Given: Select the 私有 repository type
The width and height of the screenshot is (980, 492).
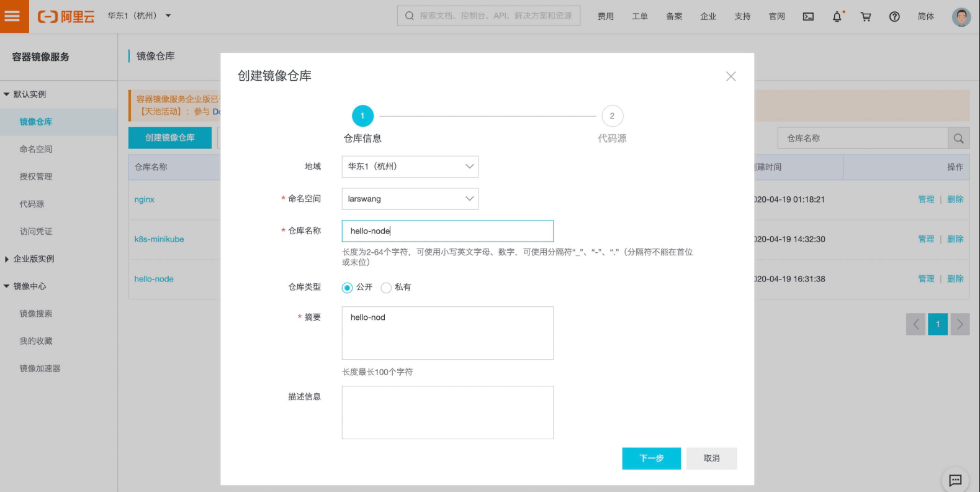Looking at the screenshot, I should pos(386,288).
